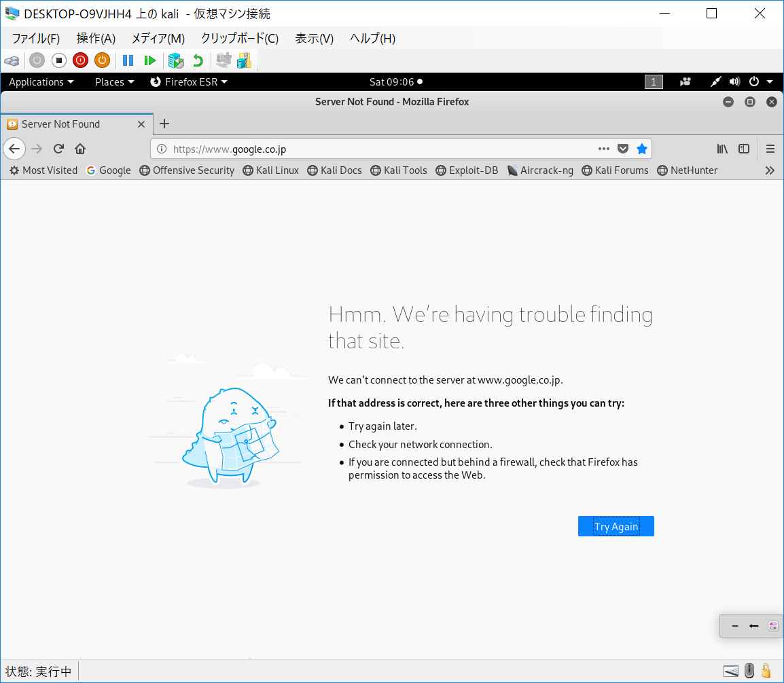The image size is (784, 683).
Task: Open the Places dropdown menu
Action: (x=114, y=82)
